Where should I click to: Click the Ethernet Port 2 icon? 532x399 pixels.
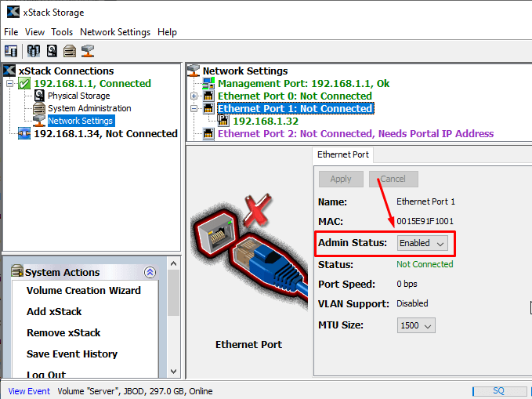pos(208,133)
